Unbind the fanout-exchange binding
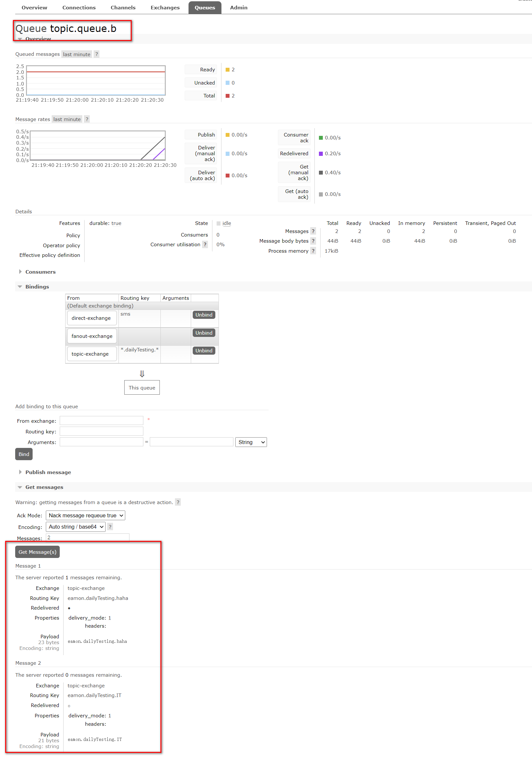The height and width of the screenshot is (759, 532). (204, 333)
